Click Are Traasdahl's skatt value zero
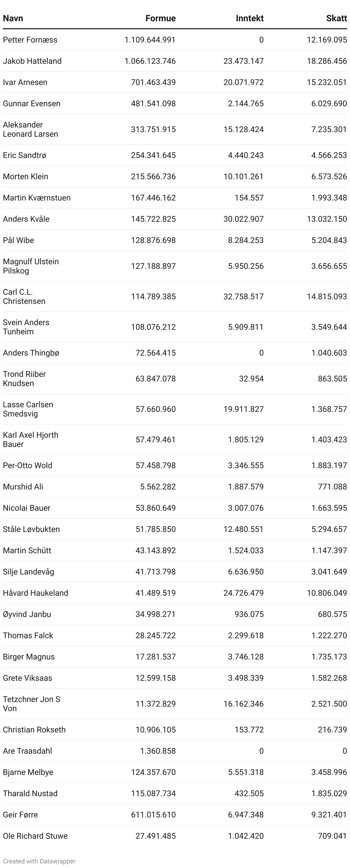 (x=344, y=751)
